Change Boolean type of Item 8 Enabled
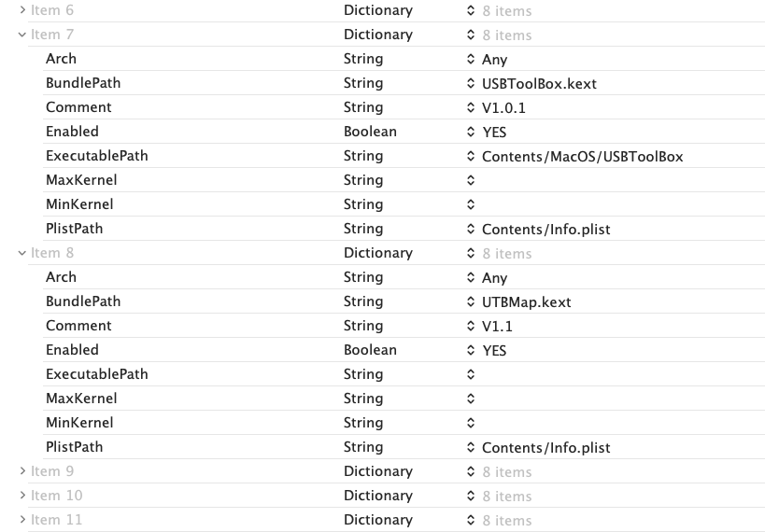765x532 pixels. [x=370, y=350]
